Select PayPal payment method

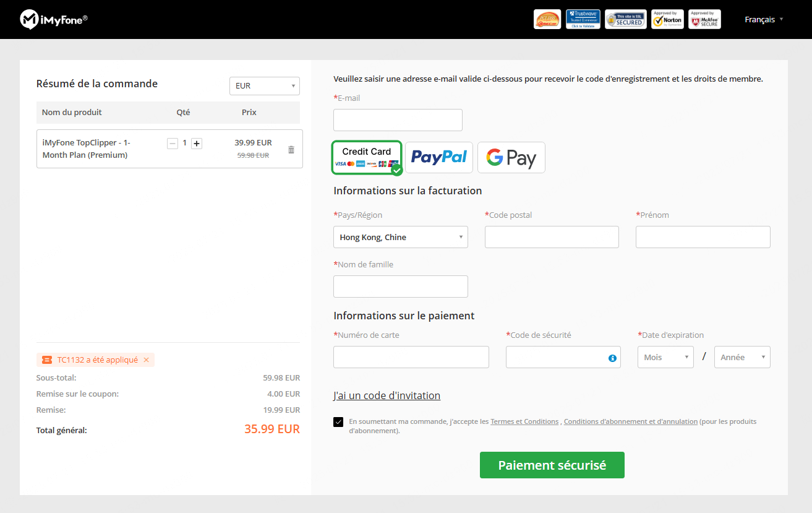tap(439, 157)
